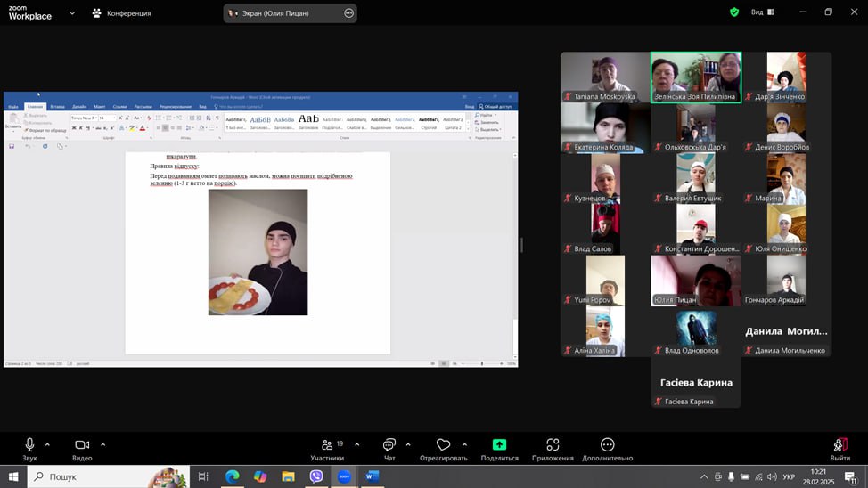Expand the audio options arrow beside Звук
The height and width of the screenshot is (488, 868).
point(47,444)
